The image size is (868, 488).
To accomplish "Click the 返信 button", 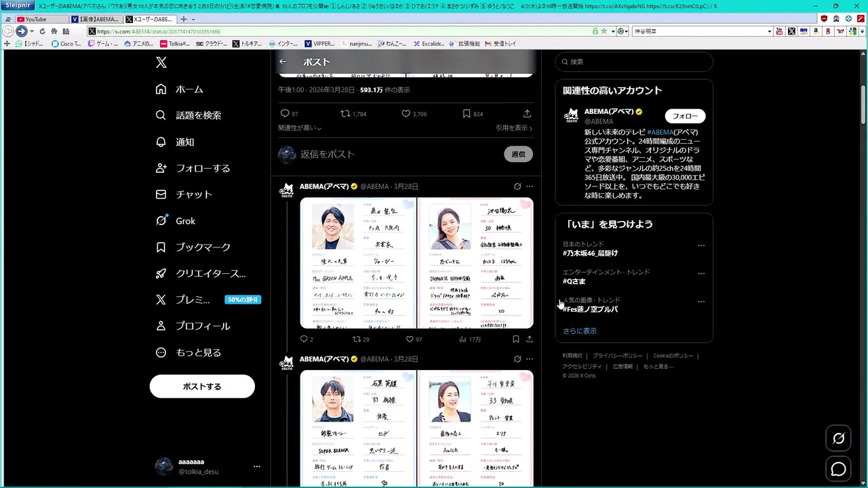I will [x=518, y=155].
